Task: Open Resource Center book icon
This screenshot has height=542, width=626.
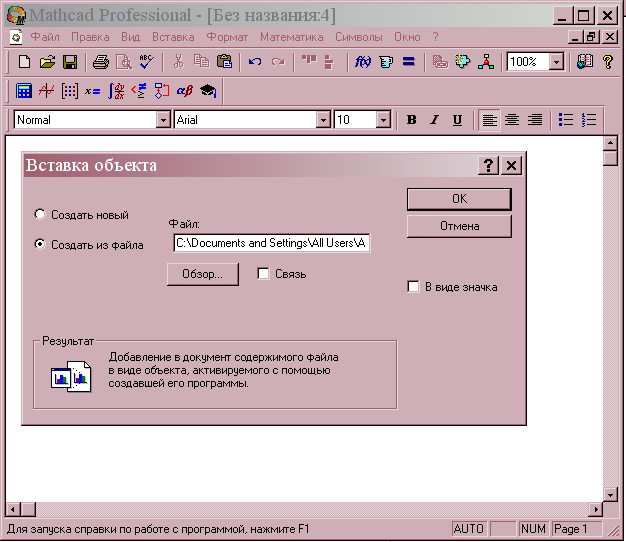Action: coord(585,62)
